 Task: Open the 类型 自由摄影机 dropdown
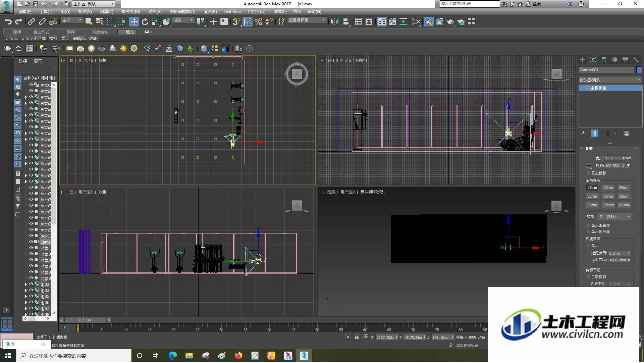click(x=614, y=217)
